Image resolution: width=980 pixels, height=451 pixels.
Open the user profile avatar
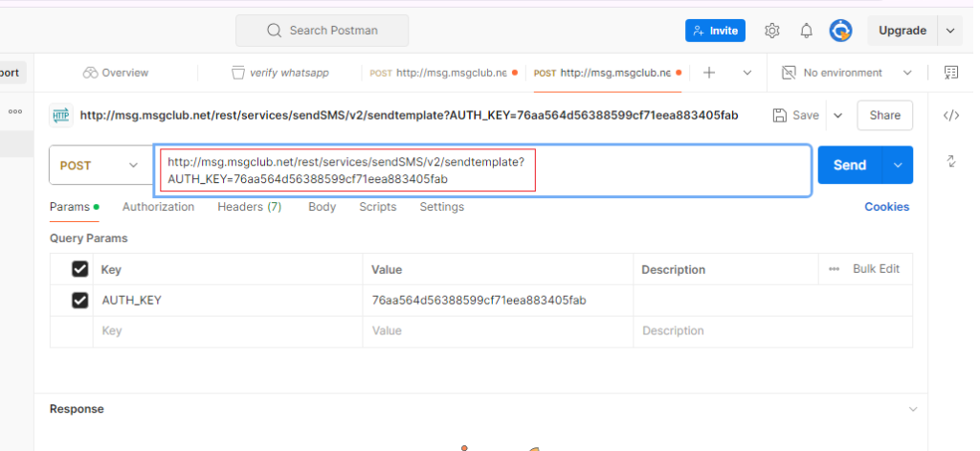[840, 31]
